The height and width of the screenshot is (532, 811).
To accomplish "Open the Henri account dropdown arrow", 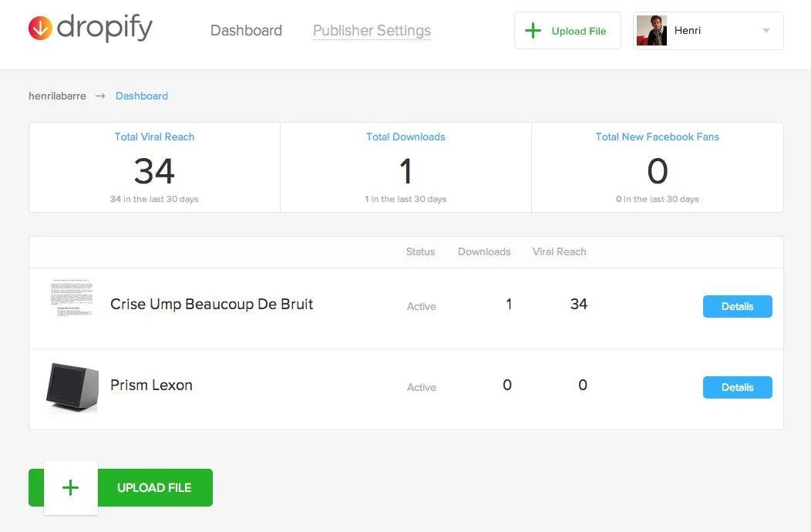I will coord(766,31).
